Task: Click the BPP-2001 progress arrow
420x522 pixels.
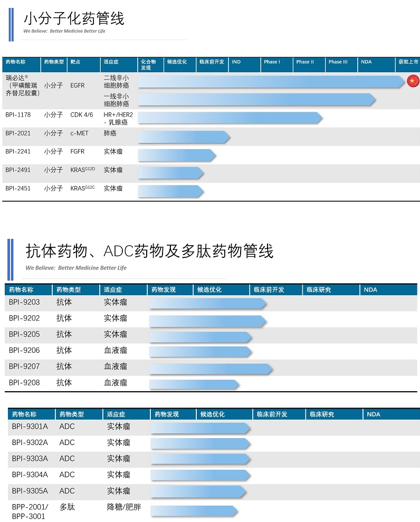Action: pos(194,511)
